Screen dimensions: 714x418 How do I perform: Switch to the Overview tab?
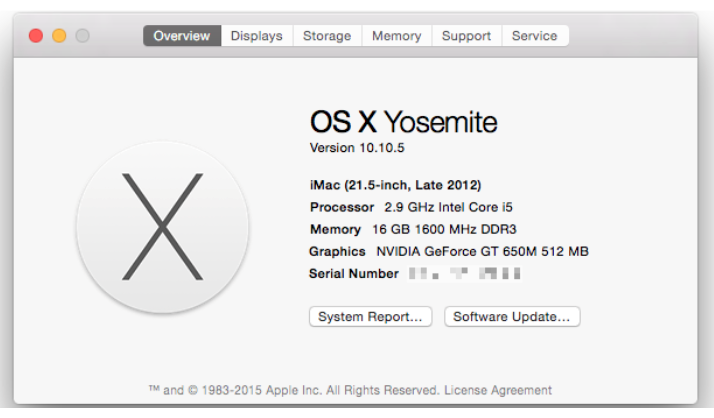(x=182, y=36)
